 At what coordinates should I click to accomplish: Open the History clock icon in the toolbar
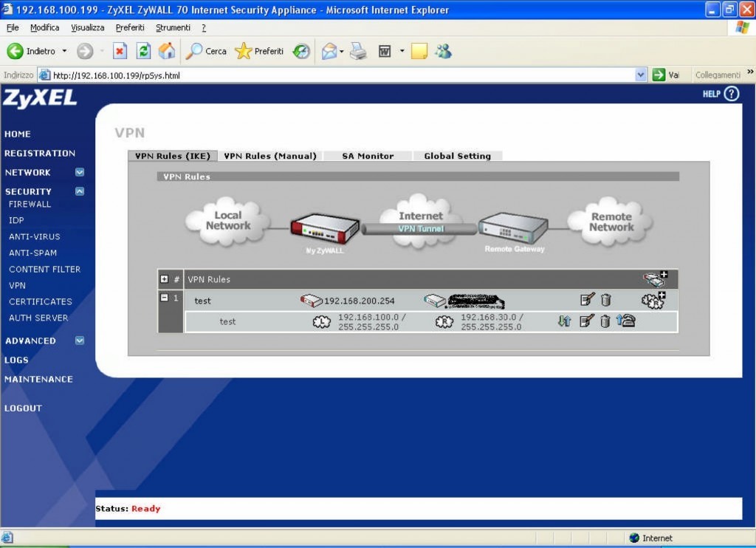pos(301,51)
